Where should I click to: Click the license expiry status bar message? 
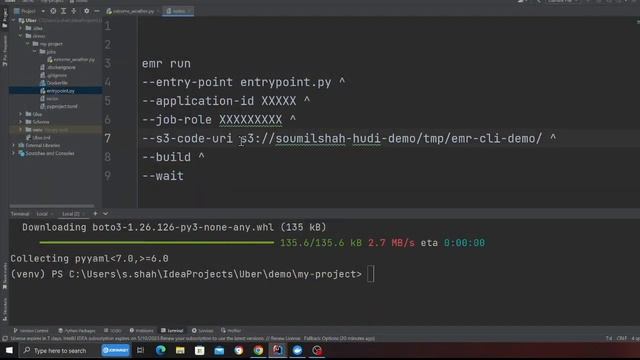(192, 338)
